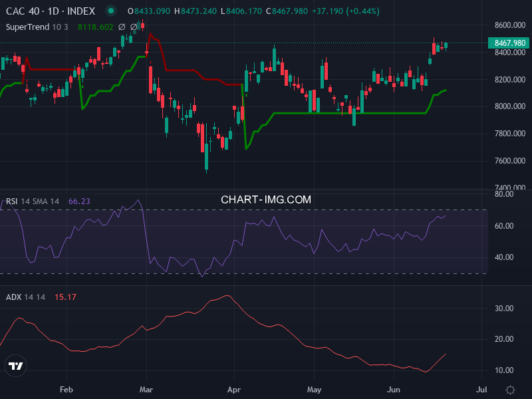Click the ADX 30.00 axis label

pyautogui.click(x=504, y=309)
